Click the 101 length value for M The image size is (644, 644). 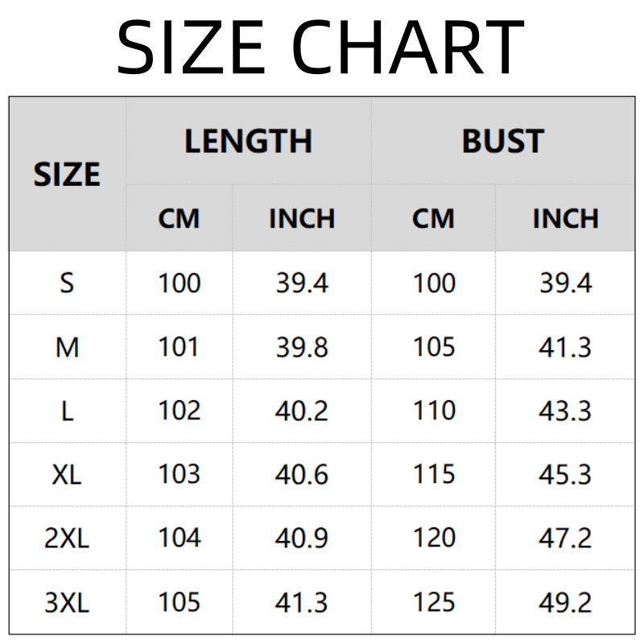[179, 347]
